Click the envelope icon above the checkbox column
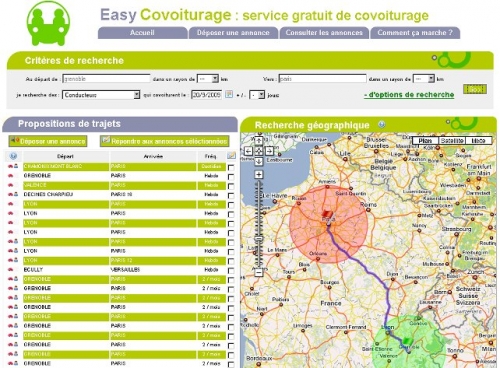 tap(231, 156)
